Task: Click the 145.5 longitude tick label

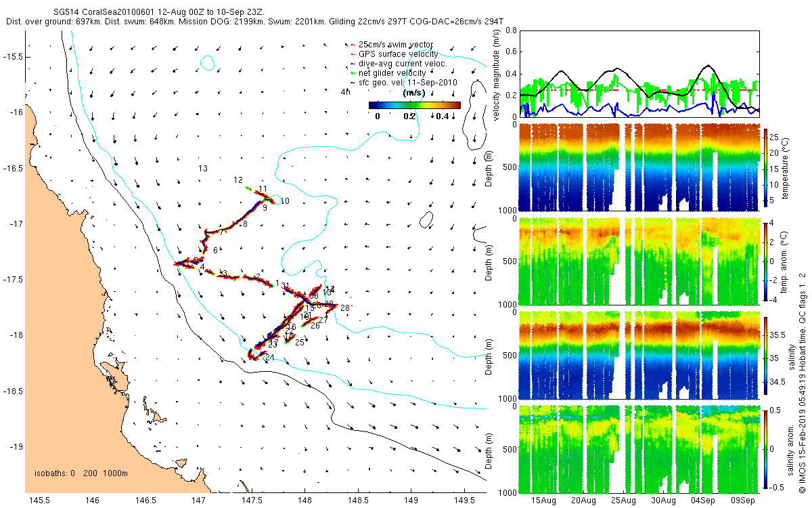Action: (39, 500)
